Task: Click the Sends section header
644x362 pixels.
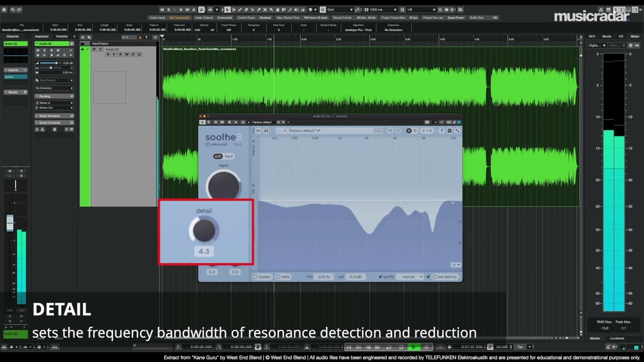Action: click(16, 92)
